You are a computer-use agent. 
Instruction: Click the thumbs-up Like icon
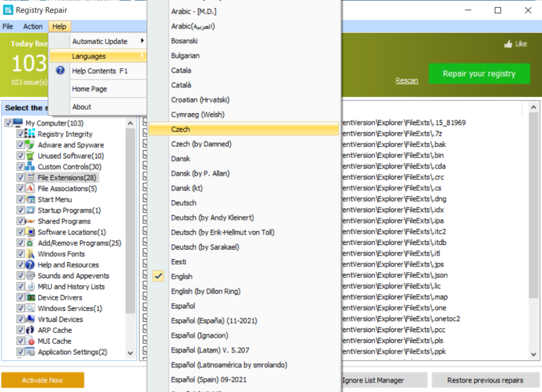click(508, 44)
